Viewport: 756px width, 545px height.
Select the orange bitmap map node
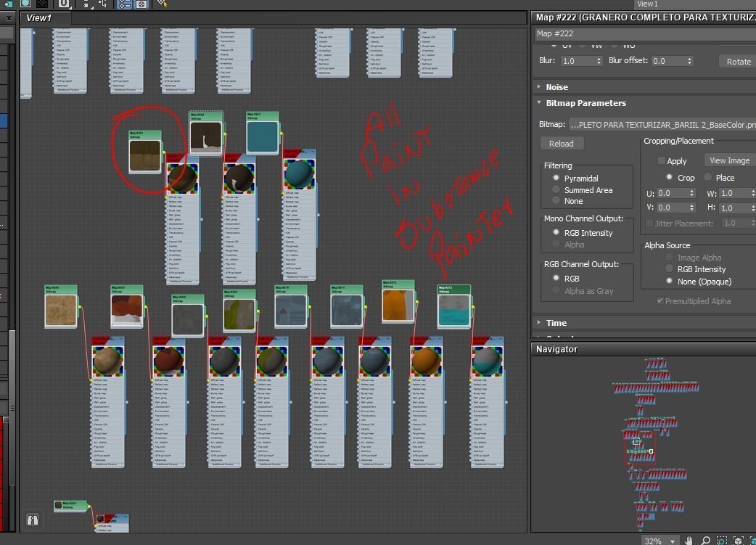tap(398, 302)
